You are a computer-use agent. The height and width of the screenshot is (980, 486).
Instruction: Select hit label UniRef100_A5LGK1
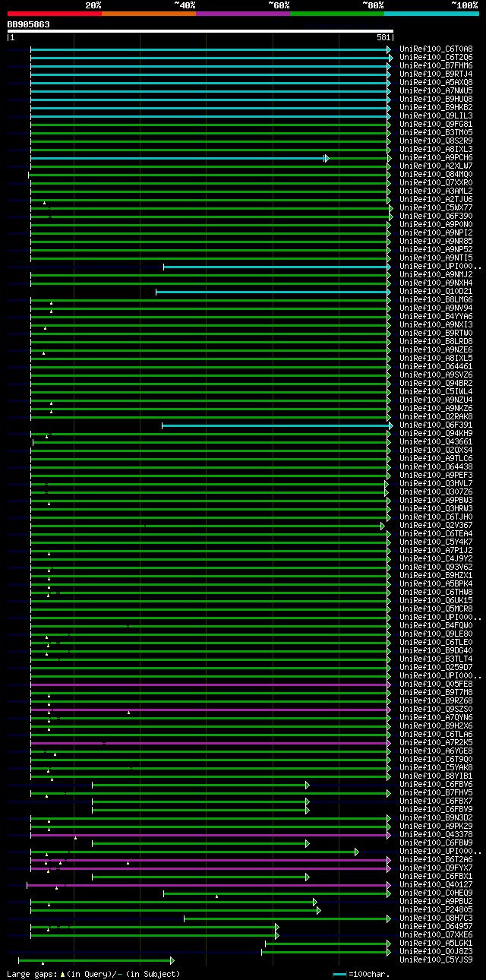pos(436,943)
